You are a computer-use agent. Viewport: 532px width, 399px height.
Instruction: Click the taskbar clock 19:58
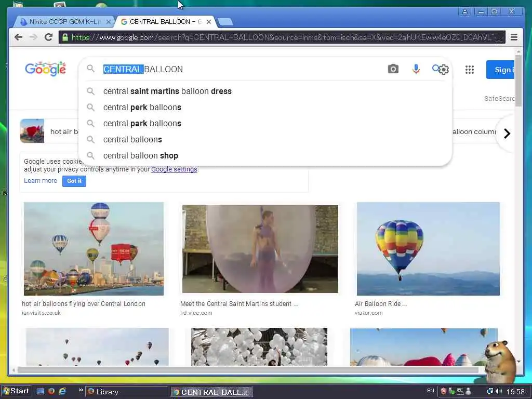tap(515, 392)
